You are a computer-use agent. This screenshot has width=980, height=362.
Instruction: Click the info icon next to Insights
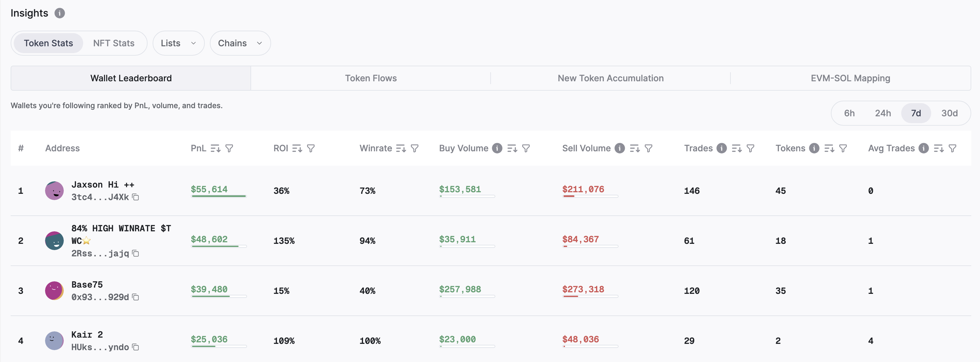point(59,13)
